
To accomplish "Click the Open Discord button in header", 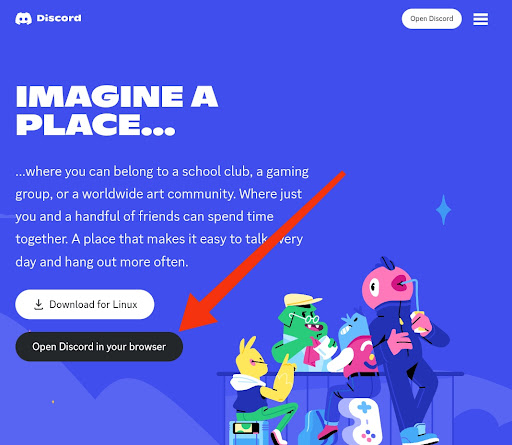I will 432,19.
